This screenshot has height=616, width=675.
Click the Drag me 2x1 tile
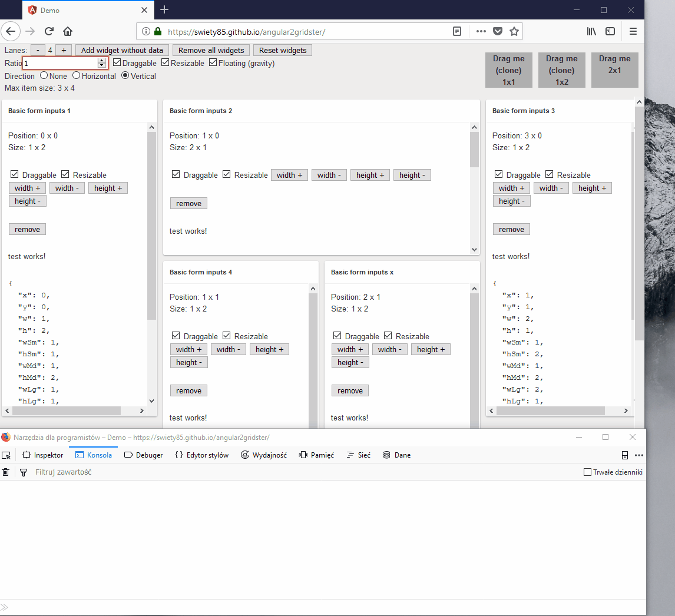pos(615,70)
